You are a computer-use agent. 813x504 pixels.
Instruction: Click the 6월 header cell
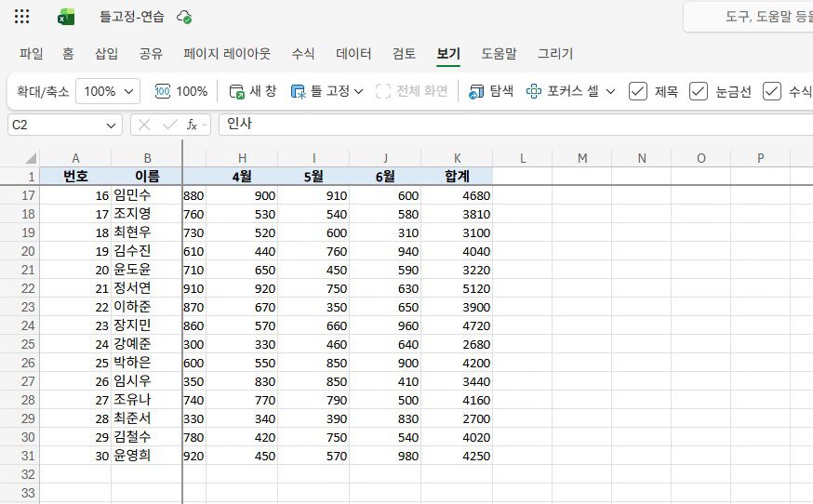[x=385, y=177]
